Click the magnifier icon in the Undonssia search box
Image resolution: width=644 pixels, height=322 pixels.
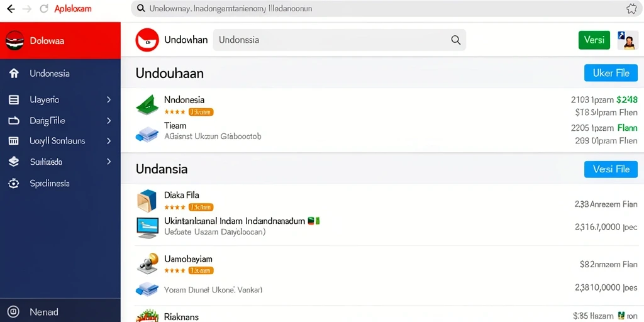[455, 40]
